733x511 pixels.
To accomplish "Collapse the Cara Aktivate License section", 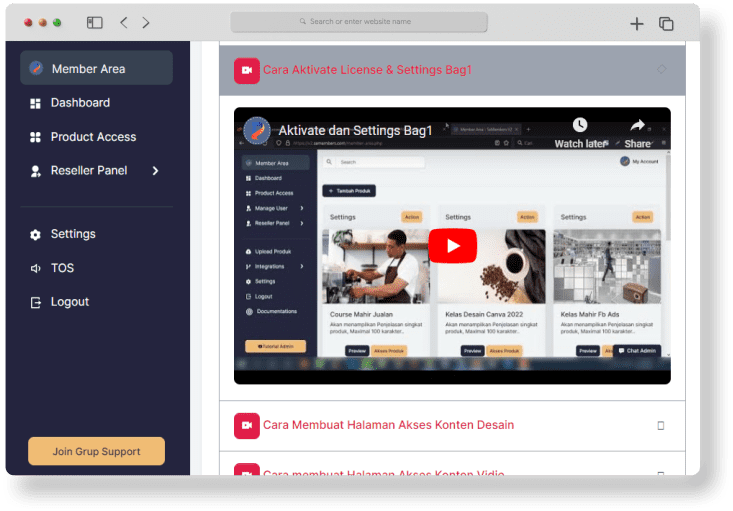I will 661,70.
